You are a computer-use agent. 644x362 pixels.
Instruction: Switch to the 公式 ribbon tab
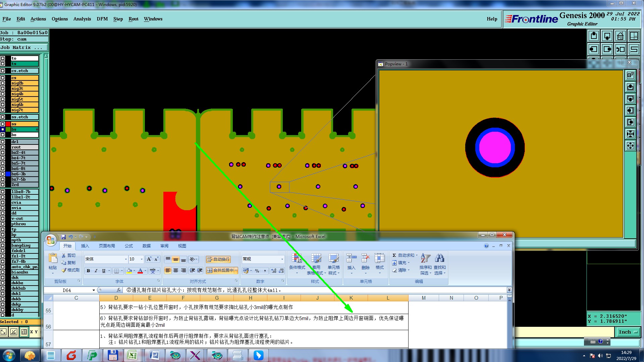[129, 246]
